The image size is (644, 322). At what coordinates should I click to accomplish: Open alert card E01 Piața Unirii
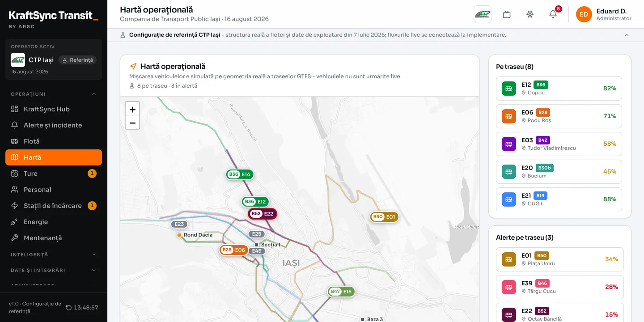click(x=560, y=259)
